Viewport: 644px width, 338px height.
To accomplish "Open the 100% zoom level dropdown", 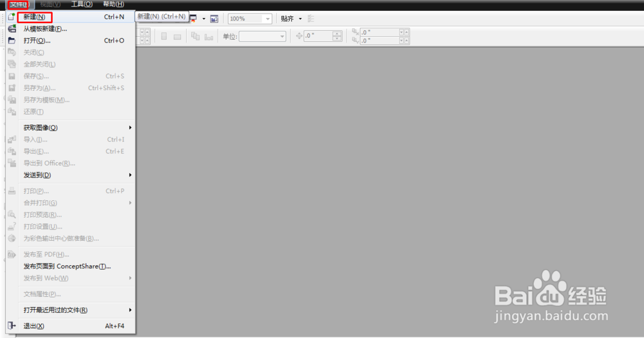I will click(268, 19).
